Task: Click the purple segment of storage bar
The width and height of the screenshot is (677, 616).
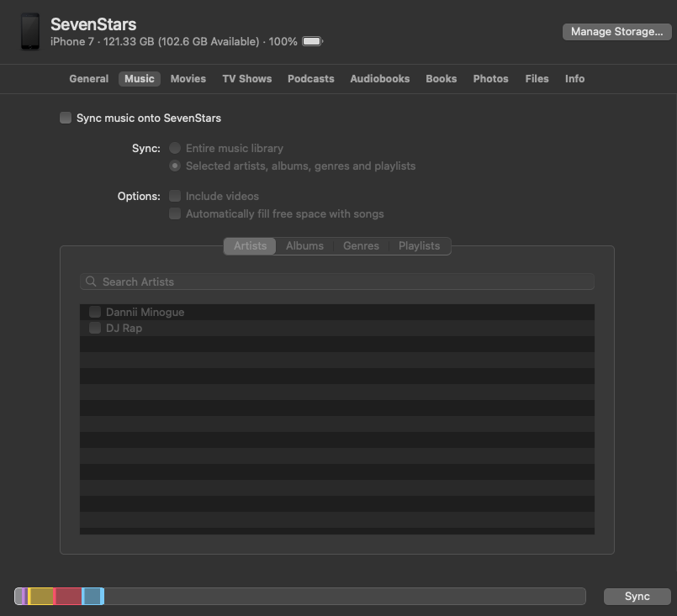Action: [24, 596]
